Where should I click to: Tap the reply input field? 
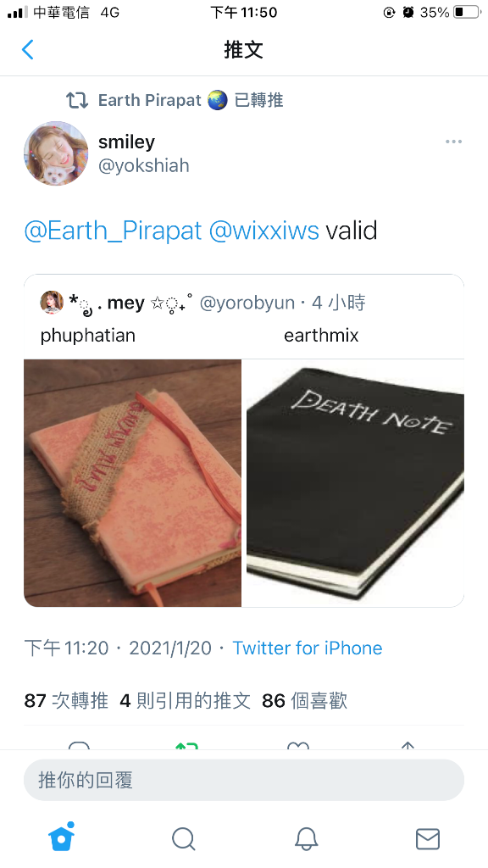click(x=243, y=780)
